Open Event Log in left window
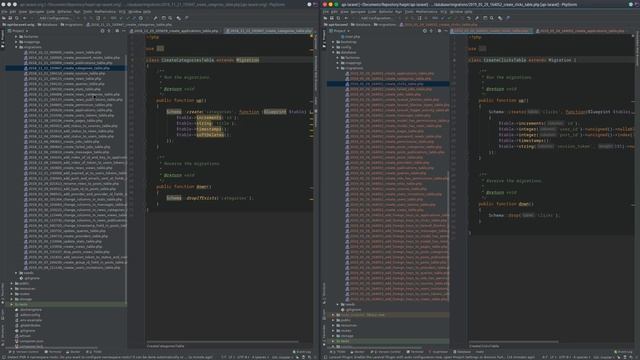The image size is (640, 360). 302,351
